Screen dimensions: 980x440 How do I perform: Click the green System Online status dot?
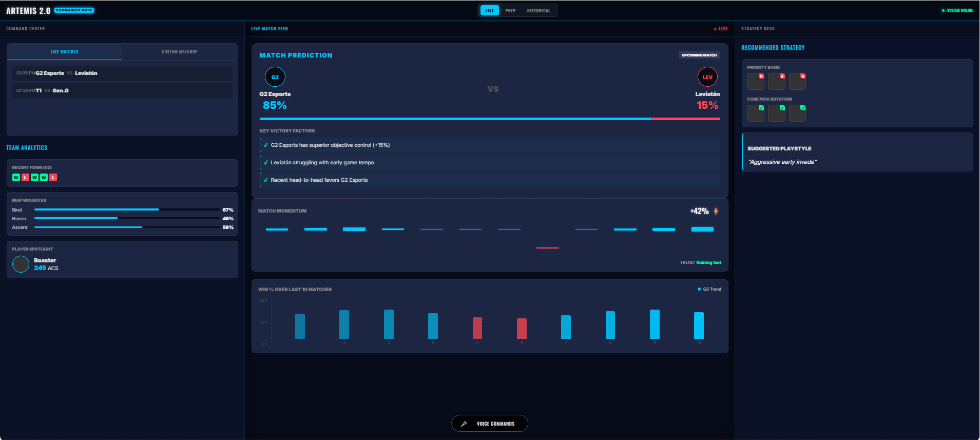943,10
